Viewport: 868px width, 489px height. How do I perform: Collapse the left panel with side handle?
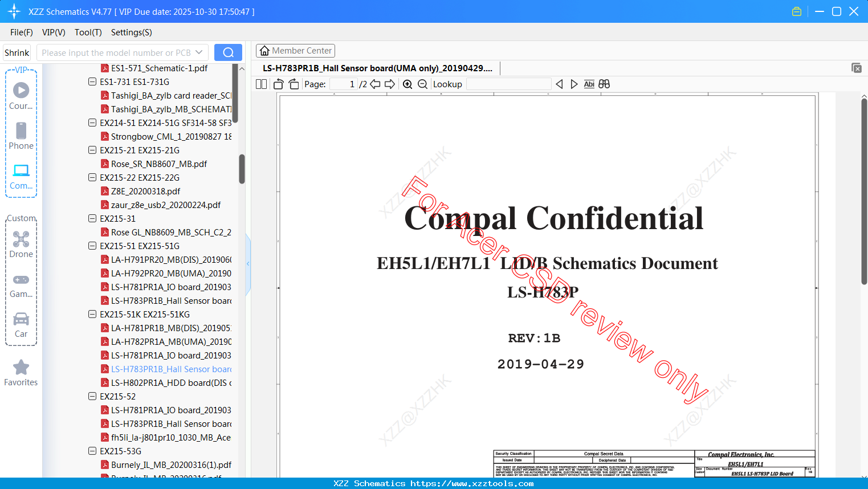click(248, 263)
